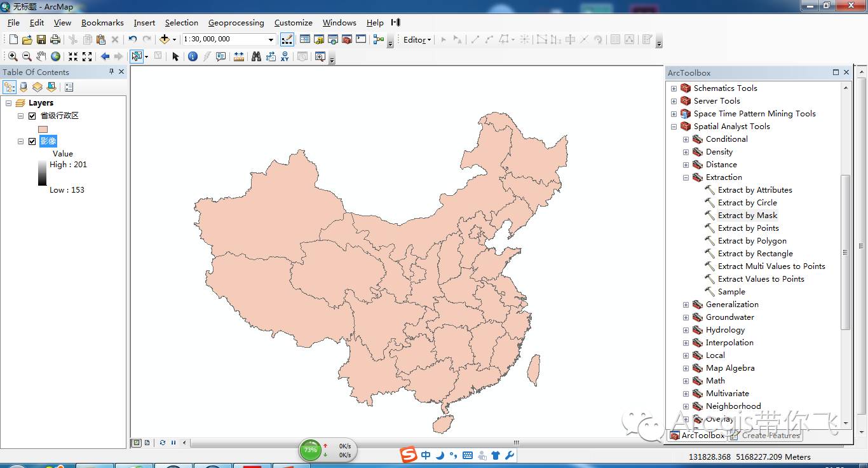Select the Select Elements arrow tool
868x468 pixels.
coord(175,57)
